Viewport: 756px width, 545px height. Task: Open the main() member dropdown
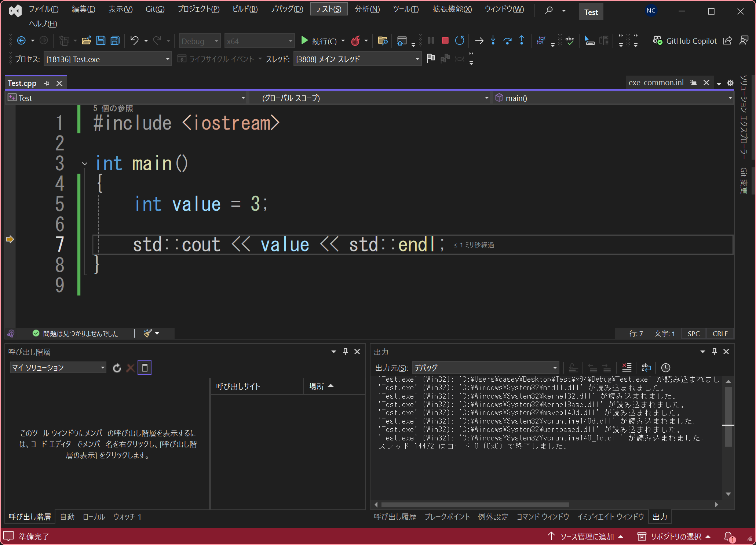pyautogui.click(x=613, y=98)
